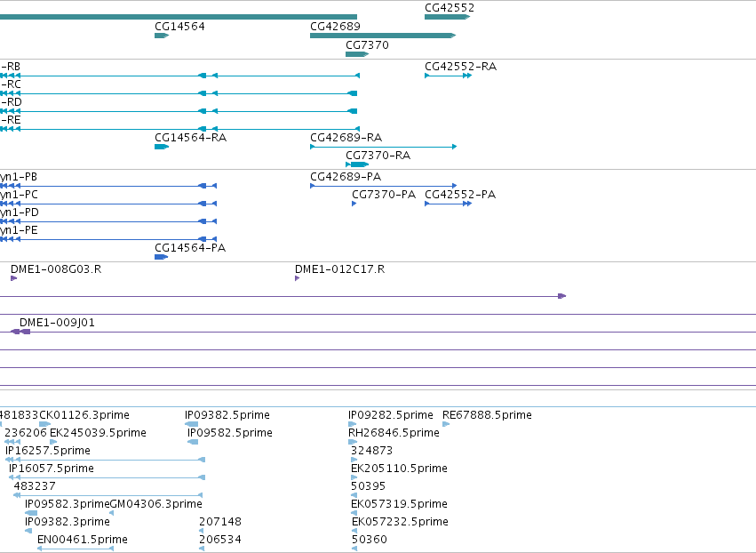Click the CG7370-PA protein label
This screenshot has width=756, height=553.
click(x=384, y=195)
